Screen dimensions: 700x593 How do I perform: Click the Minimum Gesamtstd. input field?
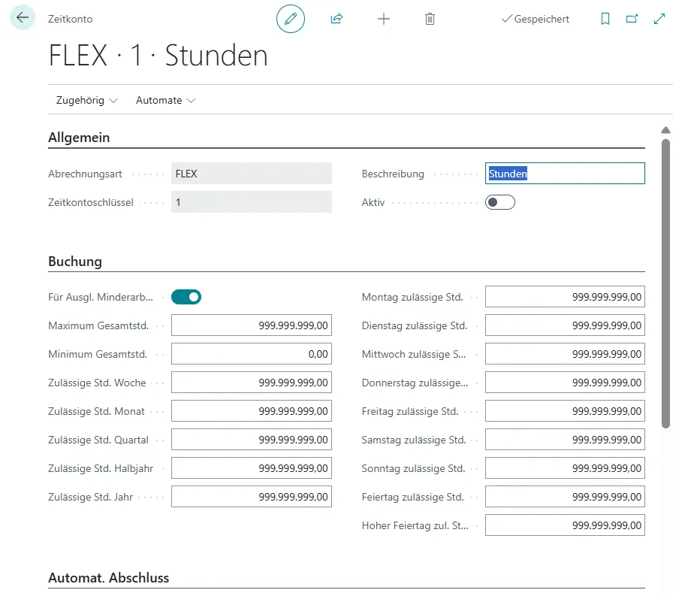tap(252, 354)
